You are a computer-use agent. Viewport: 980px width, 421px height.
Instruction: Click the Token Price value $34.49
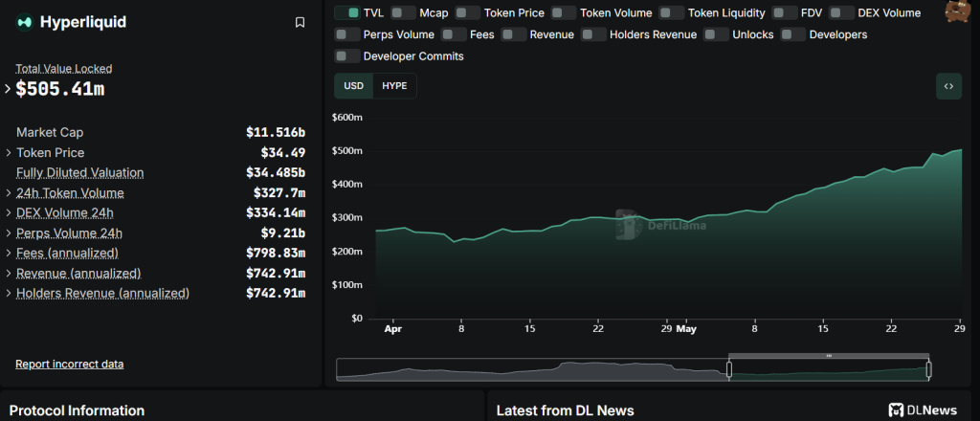click(x=283, y=152)
